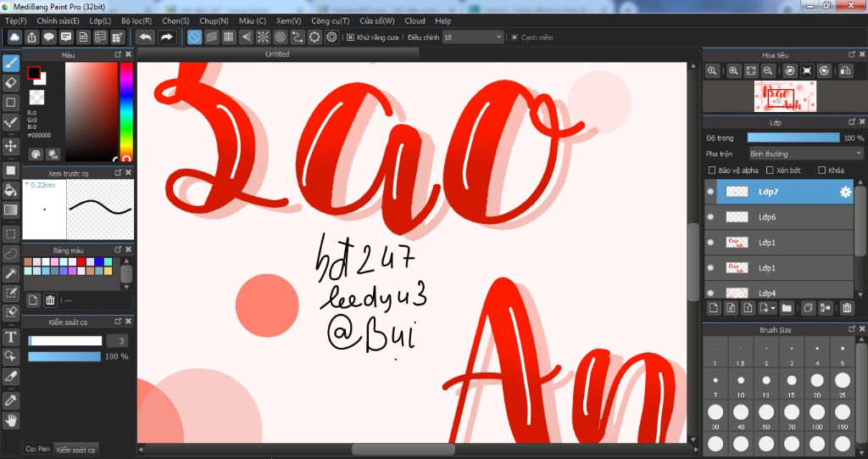Viewport: 868px width, 459px height.
Task: Delete layer with trash icon in layer panel
Action: 847,308
